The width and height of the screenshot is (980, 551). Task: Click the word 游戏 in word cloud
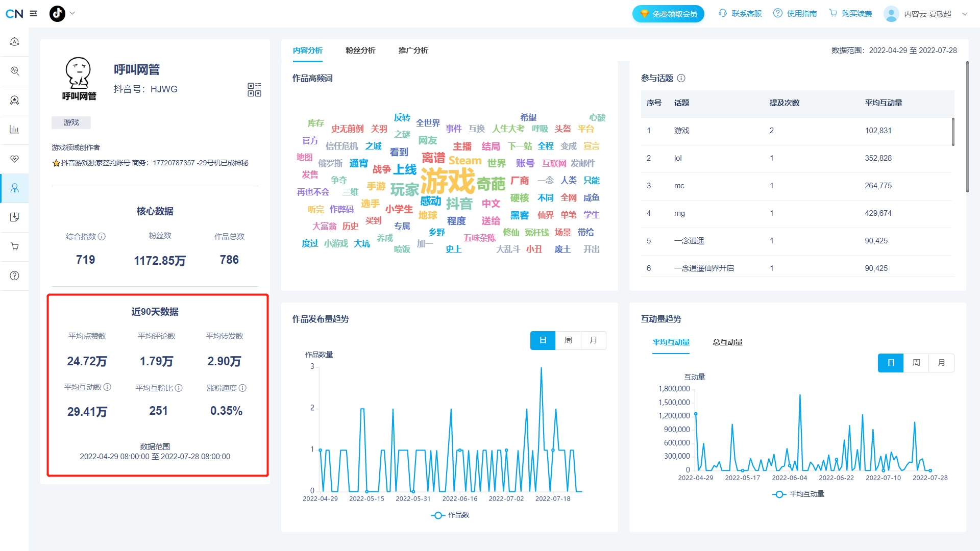coord(448,181)
